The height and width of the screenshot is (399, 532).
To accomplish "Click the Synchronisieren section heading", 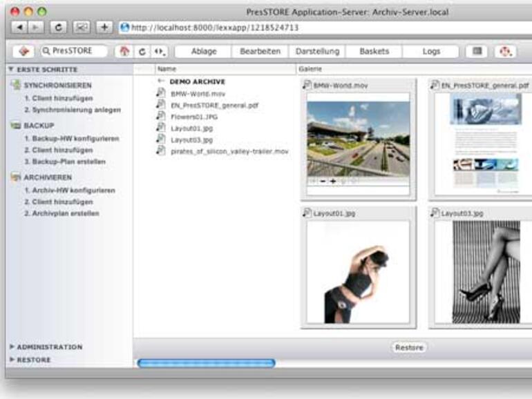I will click(x=57, y=85).
